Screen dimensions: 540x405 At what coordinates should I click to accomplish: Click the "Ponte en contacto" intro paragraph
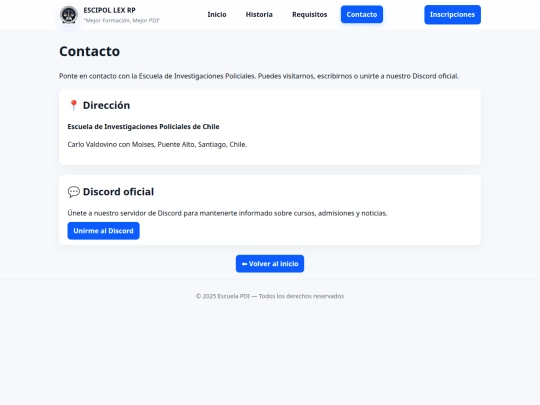(259, 76)
